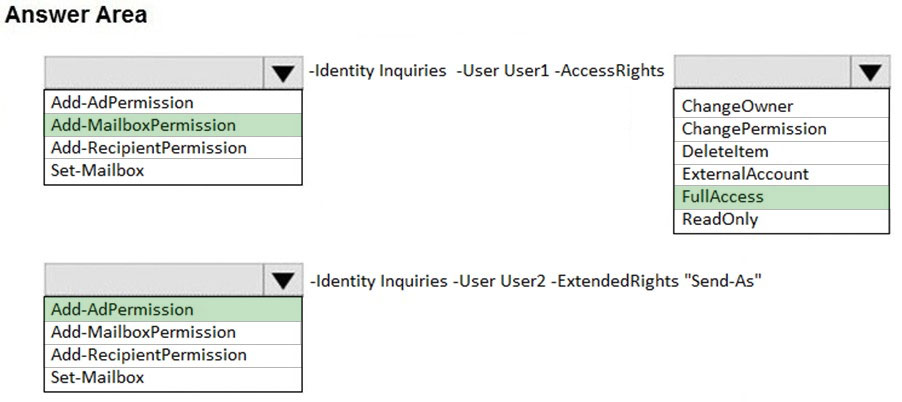Click the AccessRights combo box field
This screenshot has height=402, width=902.
click(x=762, y=72)
